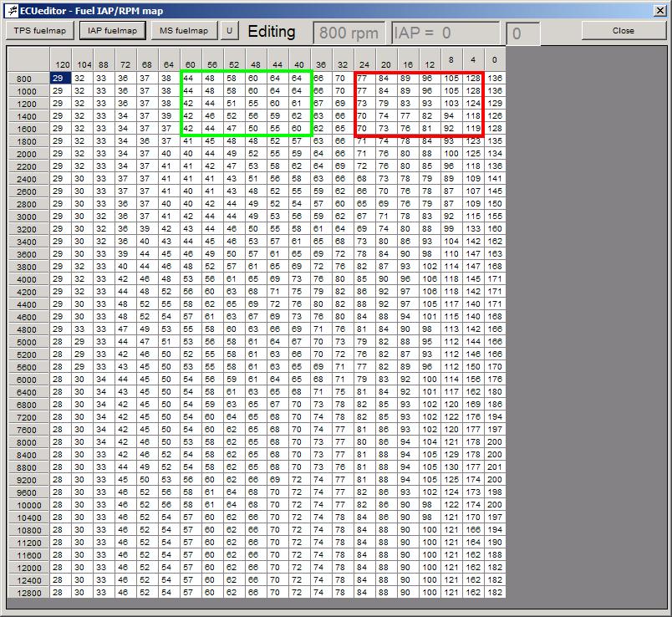Select cell 119 in the 1600 rpm row
The height and width of the screenshot is (617, 672).
pos(473,128)
